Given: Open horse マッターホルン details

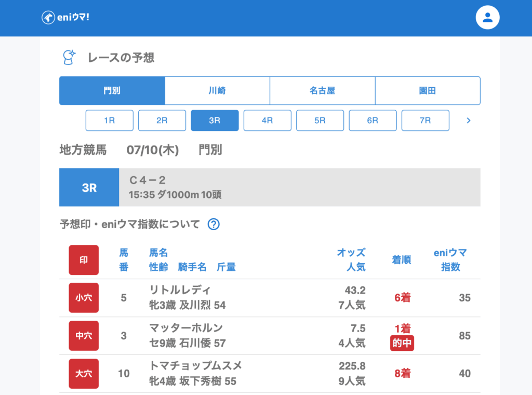Looking at the screenshot, I should click(186, 328).
